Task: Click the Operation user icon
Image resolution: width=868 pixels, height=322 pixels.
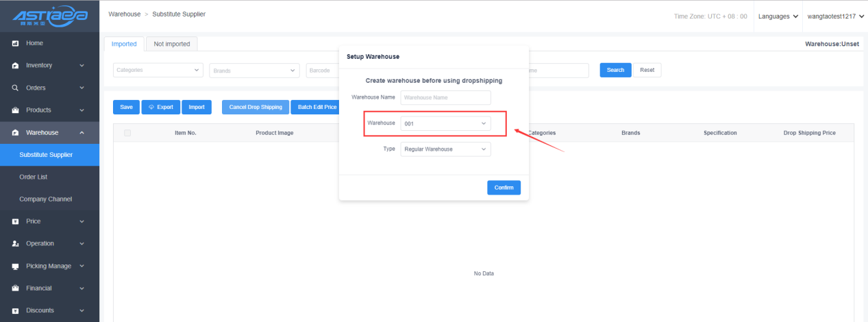Action: [x=15, y=244]
